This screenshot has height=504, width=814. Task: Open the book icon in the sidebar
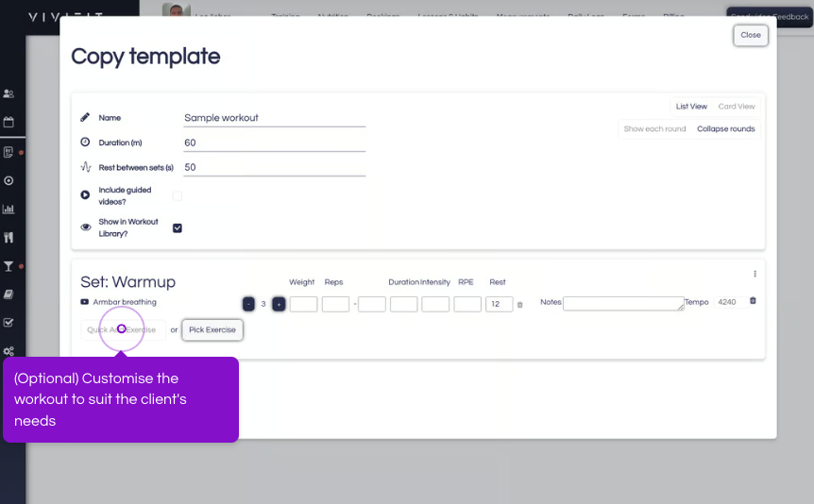point(8,294)
